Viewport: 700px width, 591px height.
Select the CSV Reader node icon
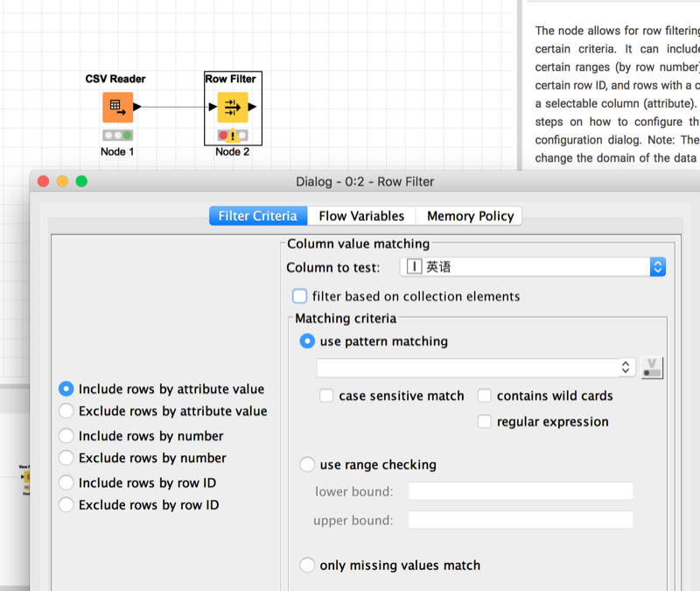click(118, 107)
